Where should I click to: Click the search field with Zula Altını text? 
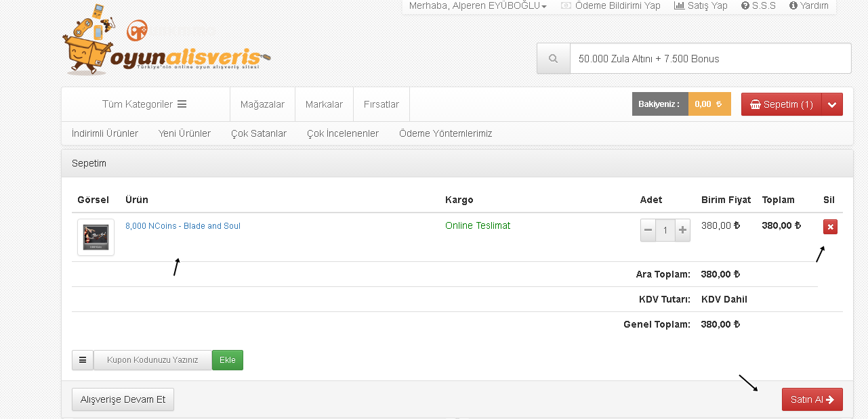pyautogui.click(x=710, y=59)
